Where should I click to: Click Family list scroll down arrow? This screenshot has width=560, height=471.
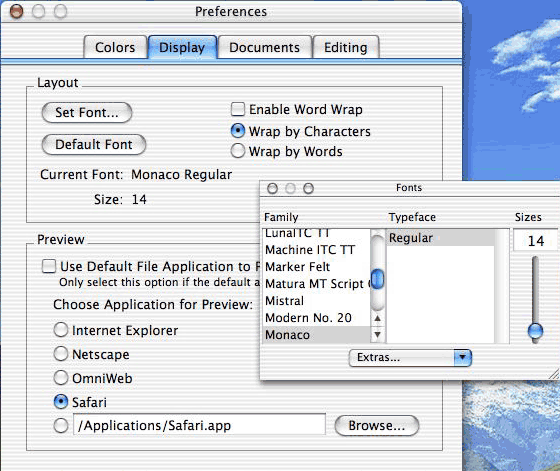point(377,335)
